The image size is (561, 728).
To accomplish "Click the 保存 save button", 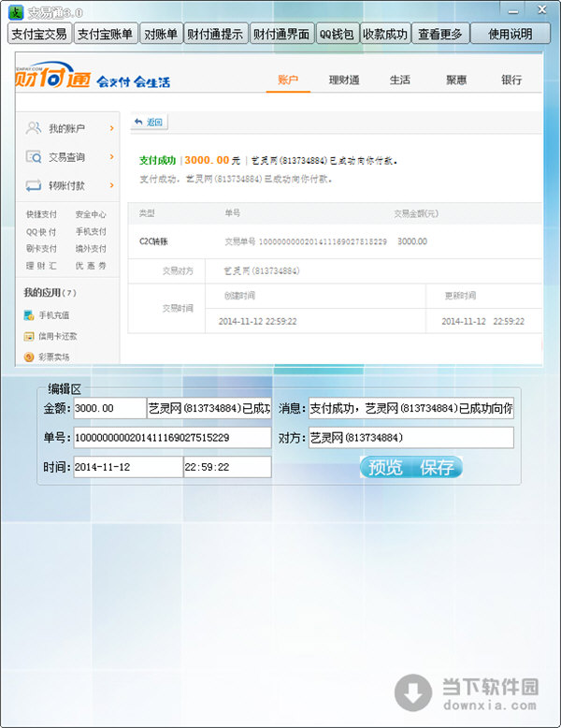I will coord(437,467).
